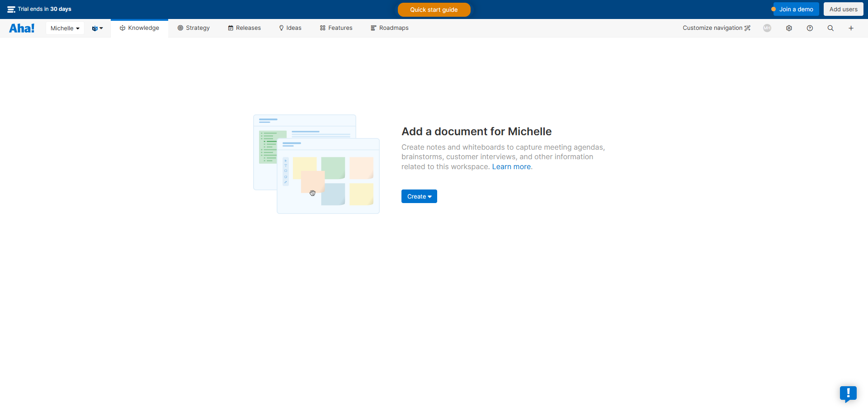
Task: Open the Releases tab
Action: (244, 28)
